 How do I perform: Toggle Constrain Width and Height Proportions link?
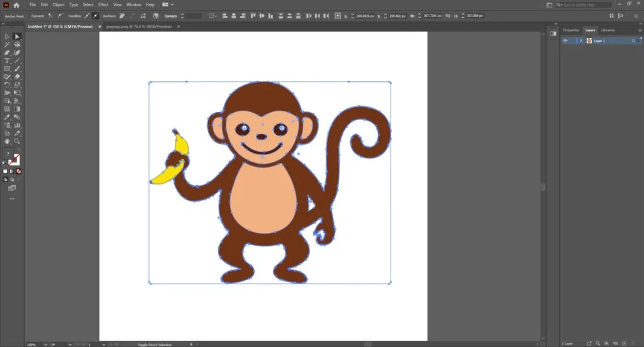pyautogui.click(x=448, y=16)
